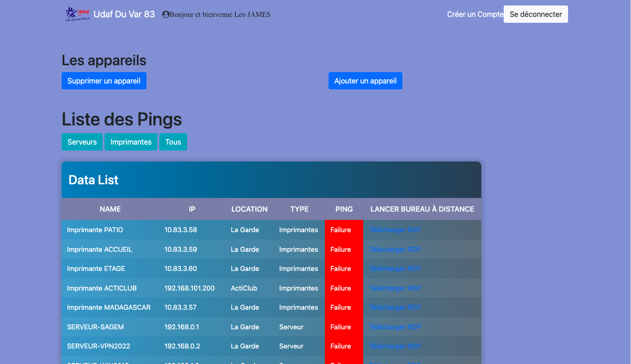The width and height of the screenshot is (631, 364).
Task: Click the red Failure cell for SERVEUR-SAGEM
Action: (343, 327)
